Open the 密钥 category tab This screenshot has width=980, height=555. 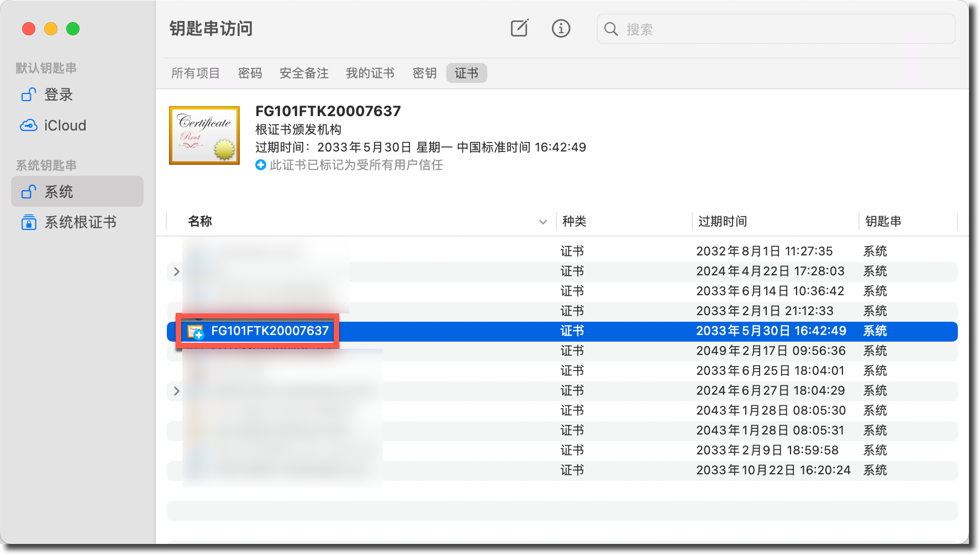[x=424, y=73]
